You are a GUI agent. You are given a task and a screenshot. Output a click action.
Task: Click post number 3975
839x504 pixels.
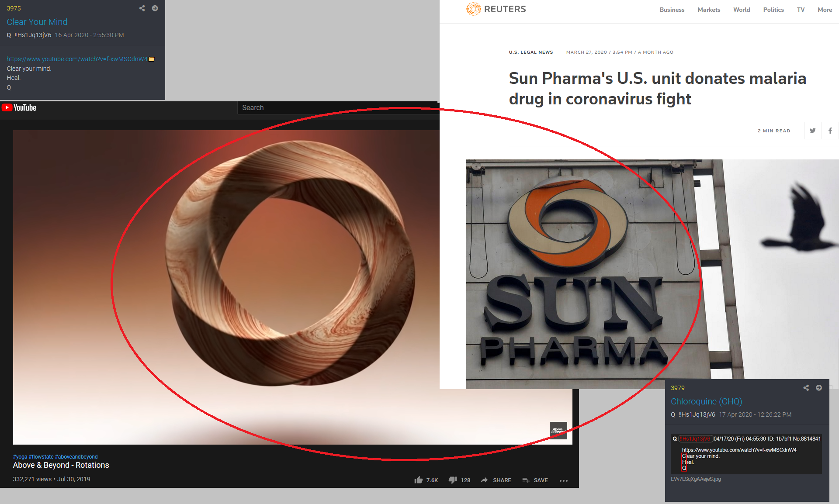(14, 8)
